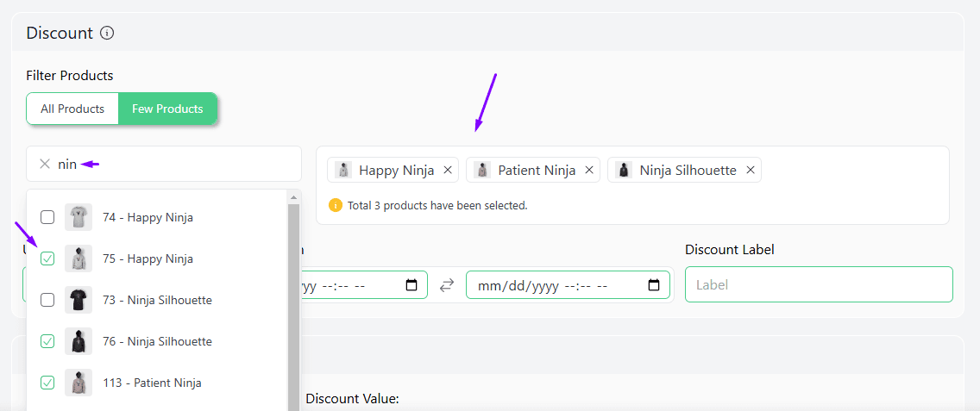This screenshot has height=411, width=980.
Task: Check the 73 - Ninja Silhouette checkbox
Action: point(47,300)
